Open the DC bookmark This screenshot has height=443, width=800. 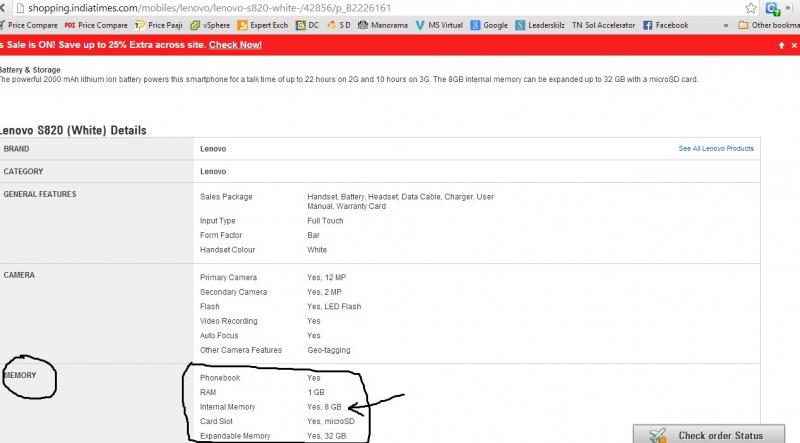coord(307,25)
